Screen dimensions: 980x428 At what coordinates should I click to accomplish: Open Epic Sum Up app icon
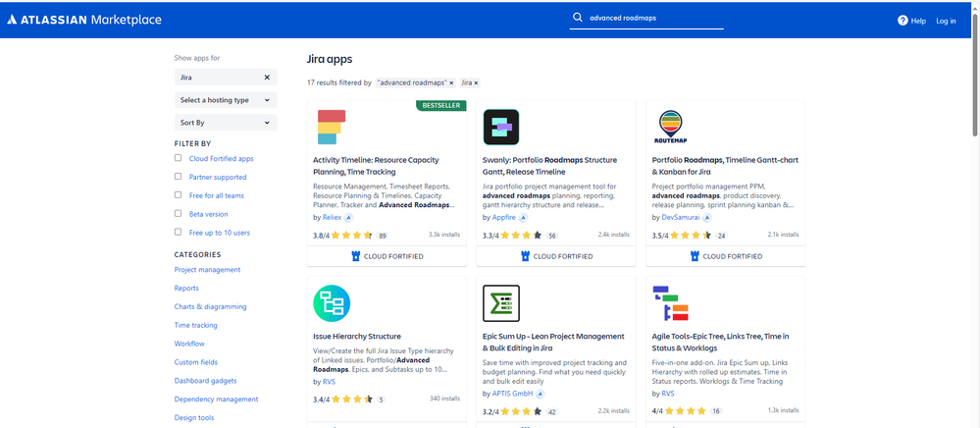501,303
